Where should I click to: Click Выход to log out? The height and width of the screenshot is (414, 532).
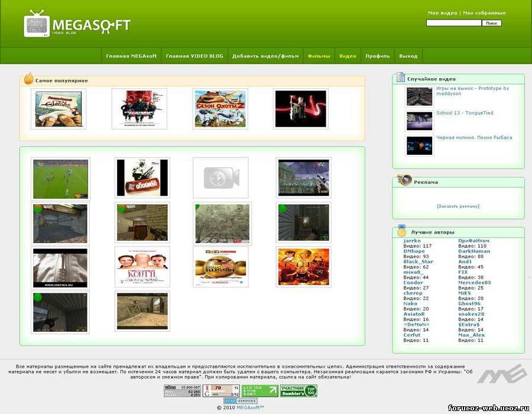[x=408, y=56]
